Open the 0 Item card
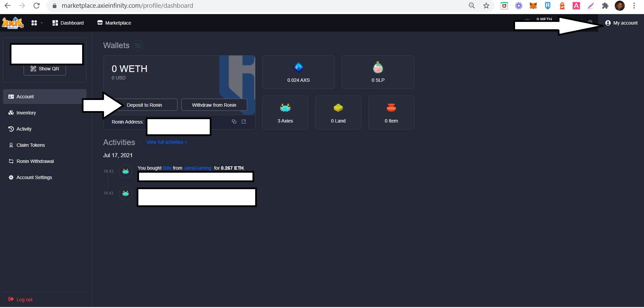Viewport: 644px width, 308px height. click(x=391, y=112)
